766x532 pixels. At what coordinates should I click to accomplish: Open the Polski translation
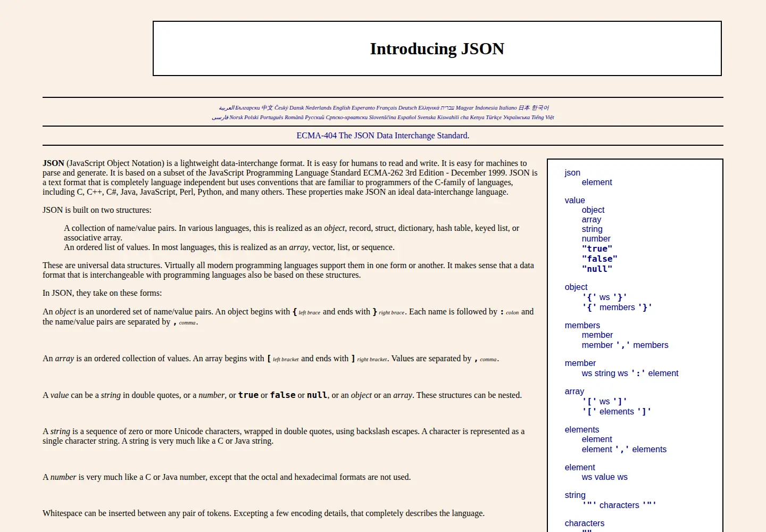(252, 117)
